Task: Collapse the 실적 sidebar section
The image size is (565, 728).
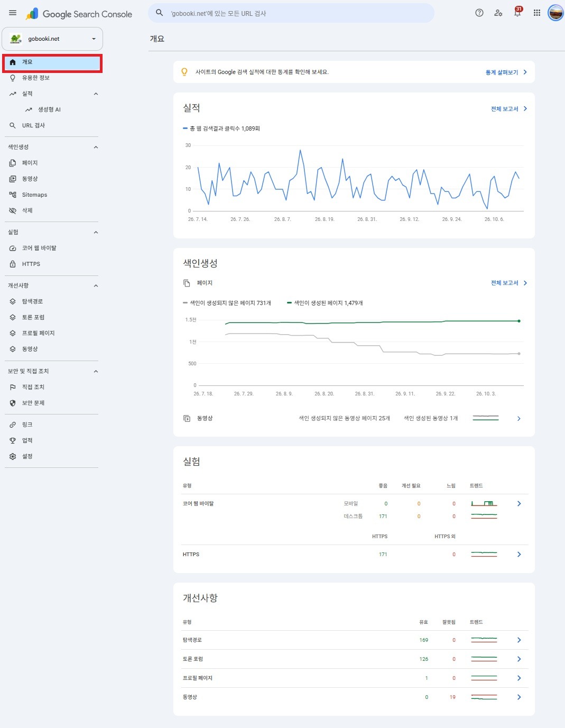Action: pos(96,94)
